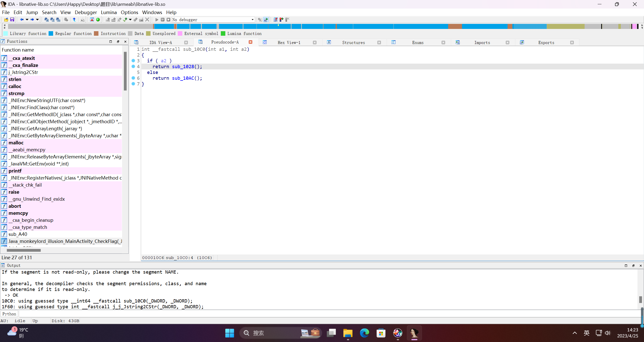Click the green circle toolbar icon

pos(98,20)
